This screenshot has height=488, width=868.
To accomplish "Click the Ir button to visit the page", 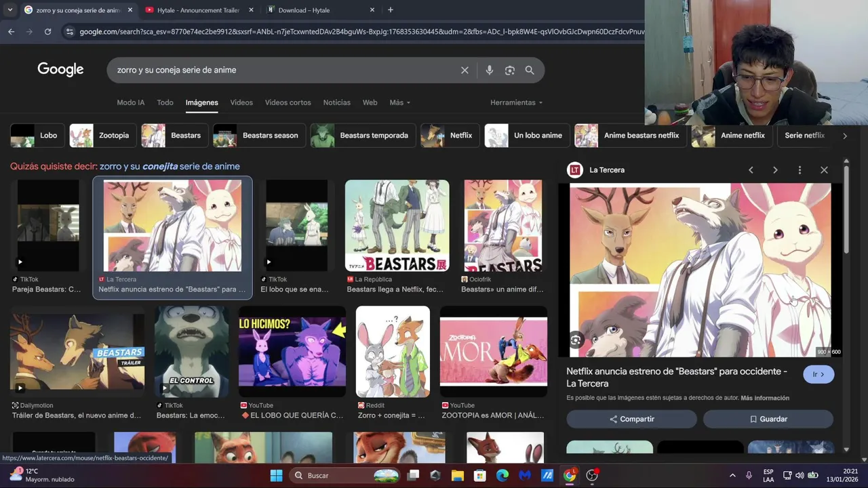I will pos(818,374).
